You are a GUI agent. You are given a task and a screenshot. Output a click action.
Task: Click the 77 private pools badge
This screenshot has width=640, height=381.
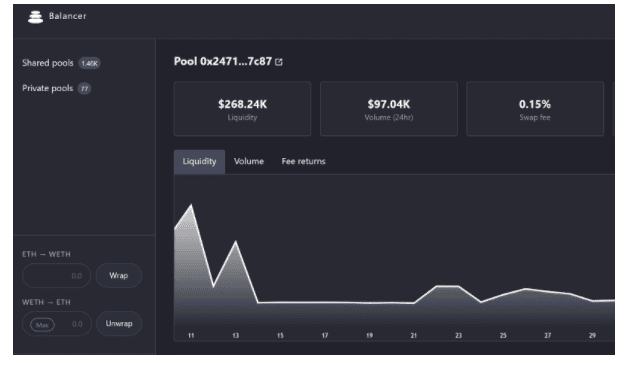[84, 89]
